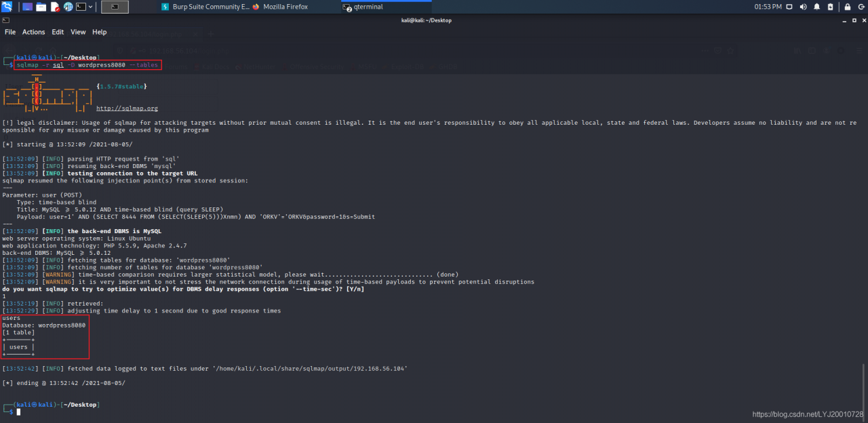The height and width of the screenshot is (423, 868).
Task: Lock the screen with padlock icon
Action: (x=846, y=7)
